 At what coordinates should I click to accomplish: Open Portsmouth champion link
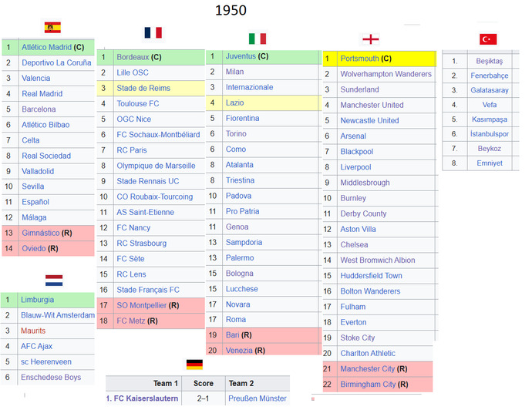click(x=359, y=59)
